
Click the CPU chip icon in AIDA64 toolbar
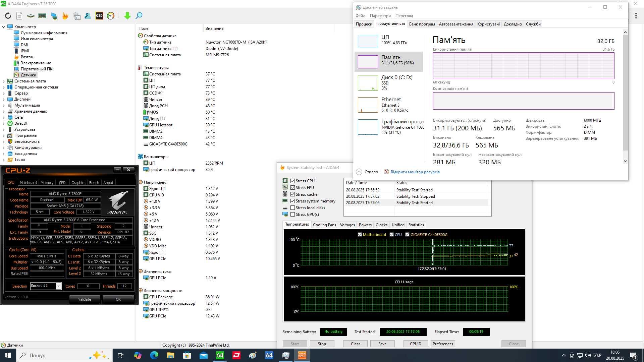tap(31, 15)
